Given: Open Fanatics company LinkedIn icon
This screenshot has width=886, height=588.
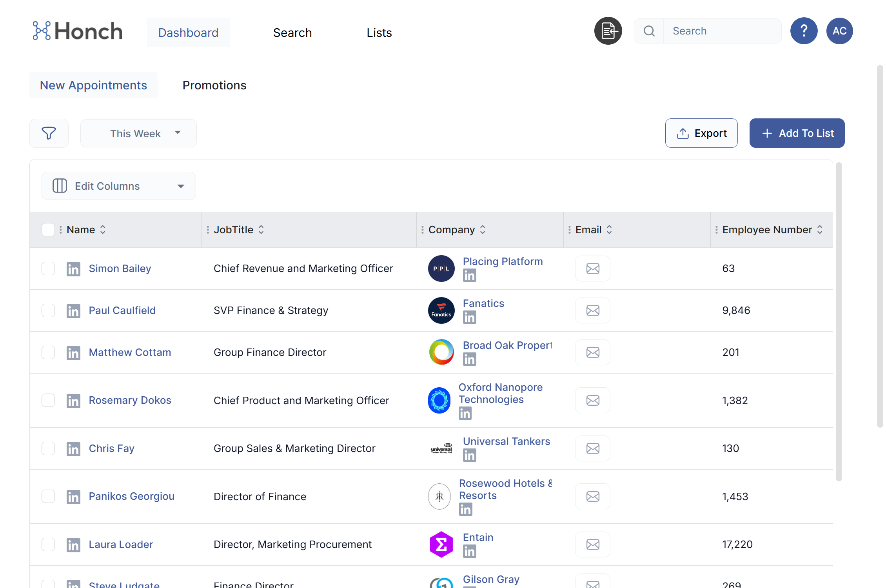Looking at the screenshot, I should click(x=469, y=317).
